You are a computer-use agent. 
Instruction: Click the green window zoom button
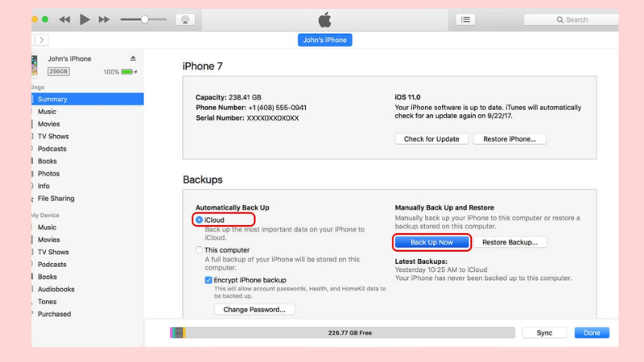[45, 19]
